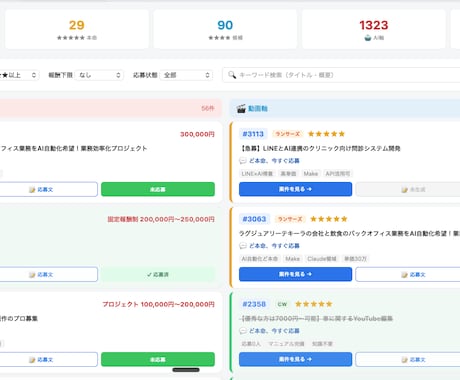Click the ランサーズ badge on card #3063
This screenshot has height=380, width=460.
290,219
